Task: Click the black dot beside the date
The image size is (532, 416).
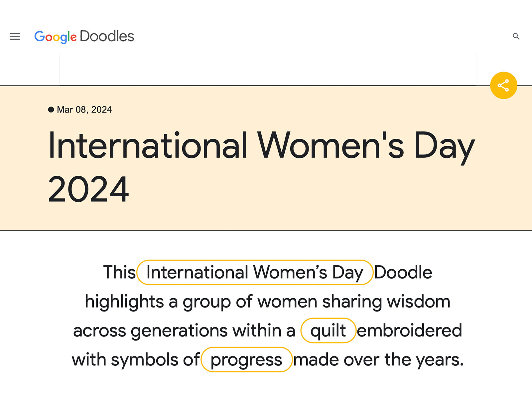Action: point(51,109)
